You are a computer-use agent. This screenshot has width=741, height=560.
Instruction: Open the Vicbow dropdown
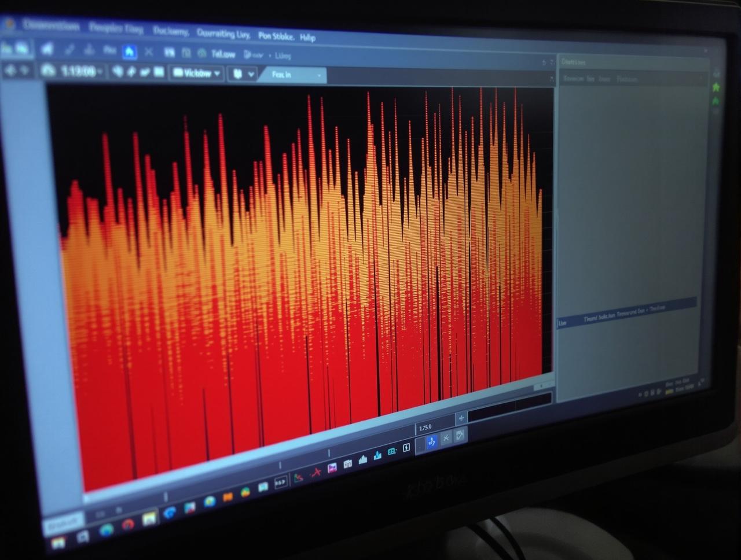(197, 73)
